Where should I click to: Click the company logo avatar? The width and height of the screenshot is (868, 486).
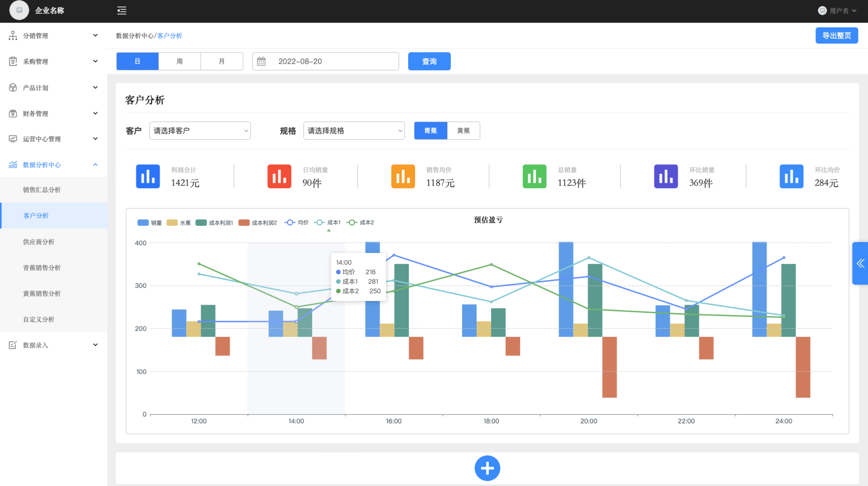coord(19,10)
